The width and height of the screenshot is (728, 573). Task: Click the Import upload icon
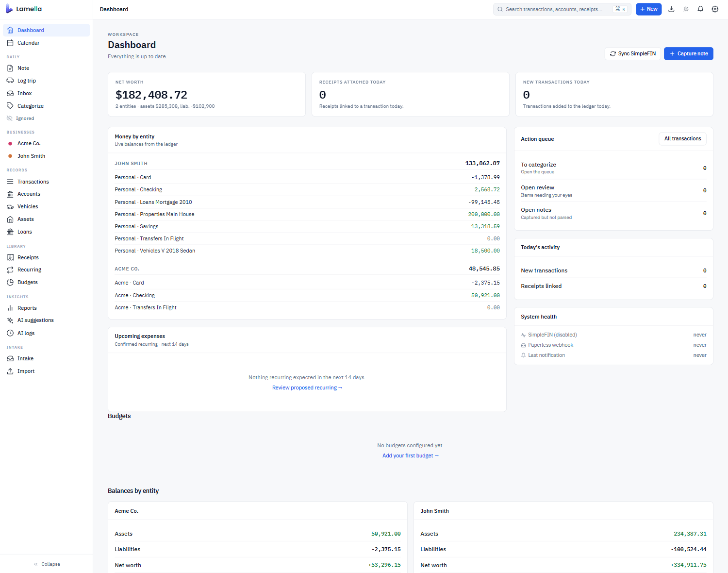(10, 371)
